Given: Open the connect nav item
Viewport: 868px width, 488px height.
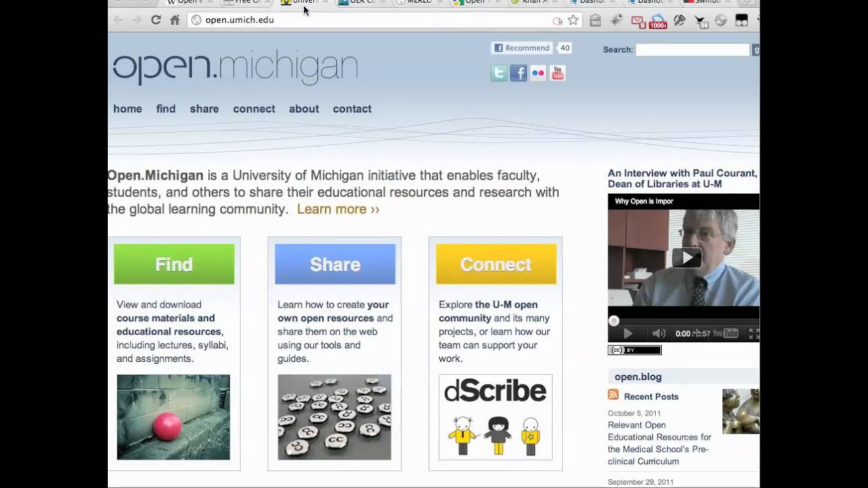Looking at the screenshot, I should (254, 108).
